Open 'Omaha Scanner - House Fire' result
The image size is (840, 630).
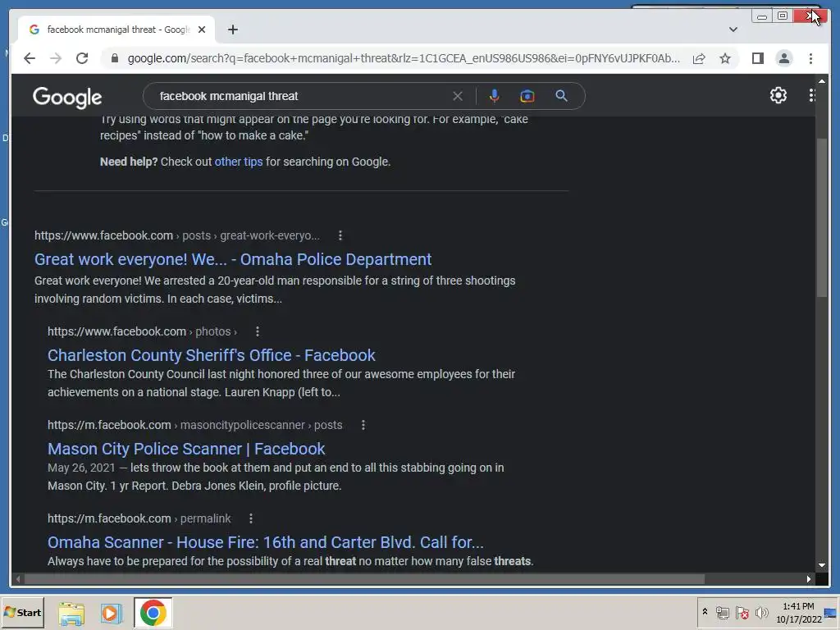[266, 542]
